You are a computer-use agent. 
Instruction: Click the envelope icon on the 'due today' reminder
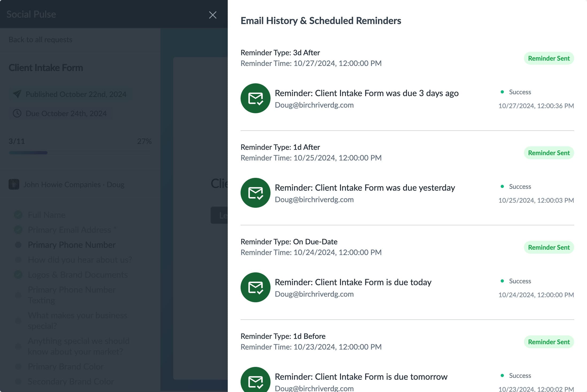255,287
